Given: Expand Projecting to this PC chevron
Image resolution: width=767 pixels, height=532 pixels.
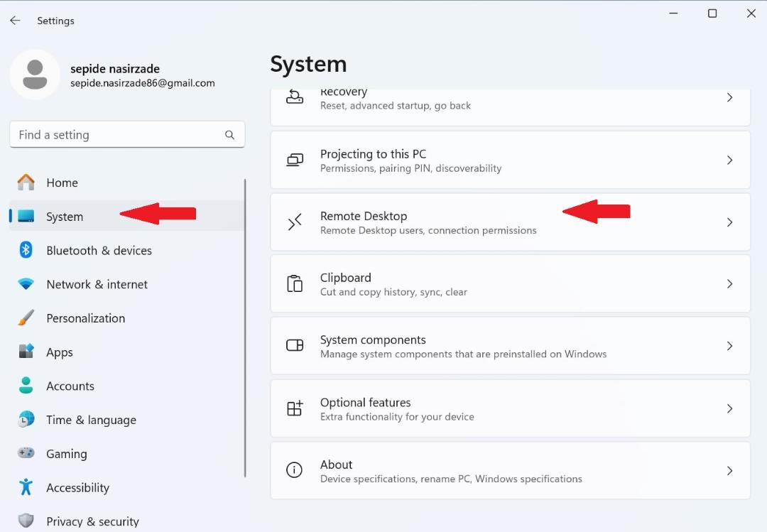Looking at the screenshot, I should pyautogui.click(x=729, y=160).
